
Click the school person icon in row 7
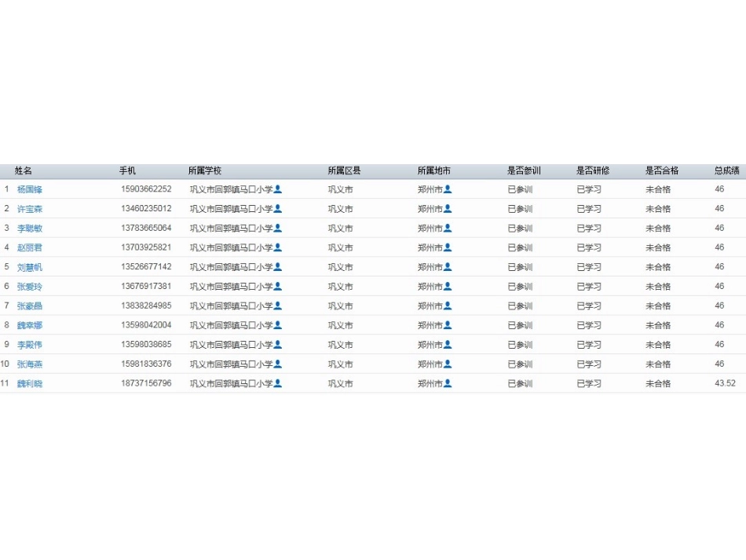click(278, 306)
